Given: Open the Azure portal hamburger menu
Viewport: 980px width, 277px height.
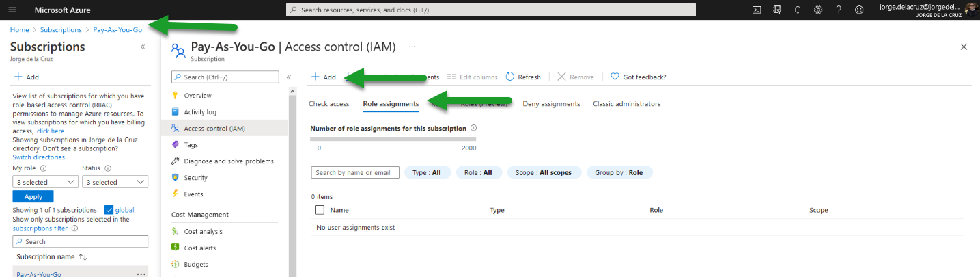Looking at the screenshot, I should click(x=12, y=10).
